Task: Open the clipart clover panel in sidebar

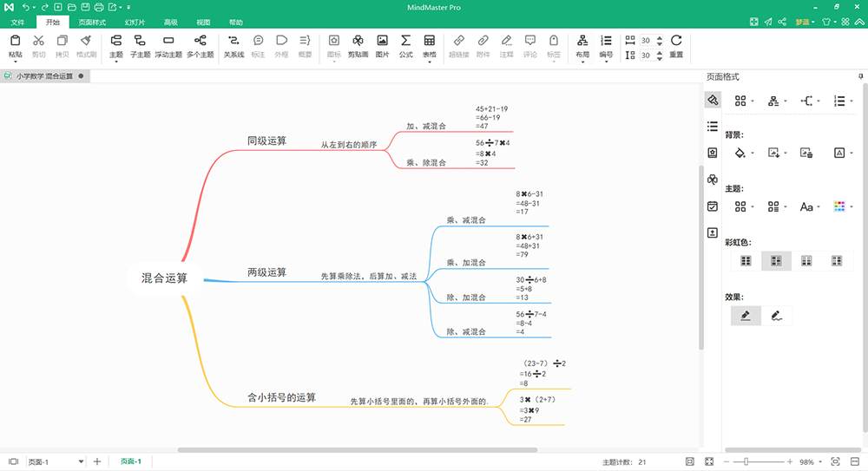Action: point(713,180)
